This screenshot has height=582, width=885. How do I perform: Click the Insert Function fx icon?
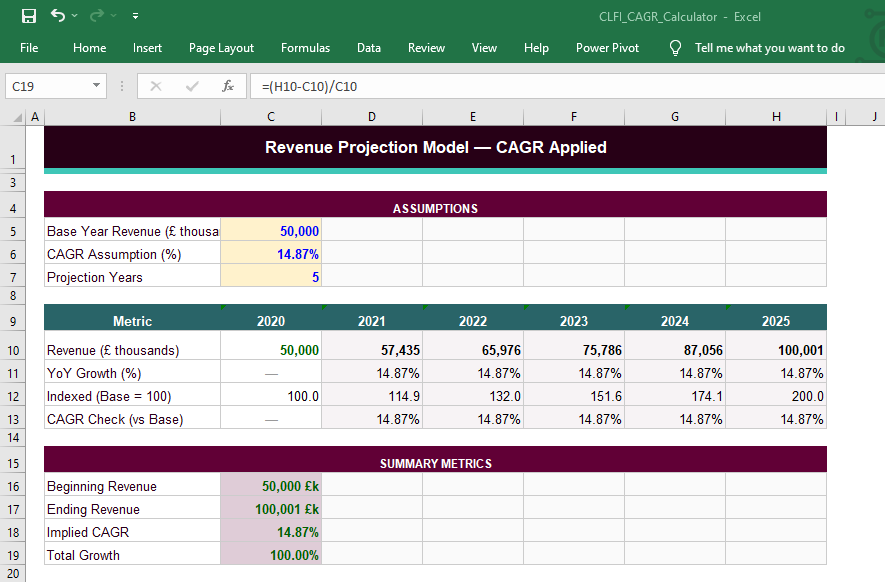tap(228, 86)
